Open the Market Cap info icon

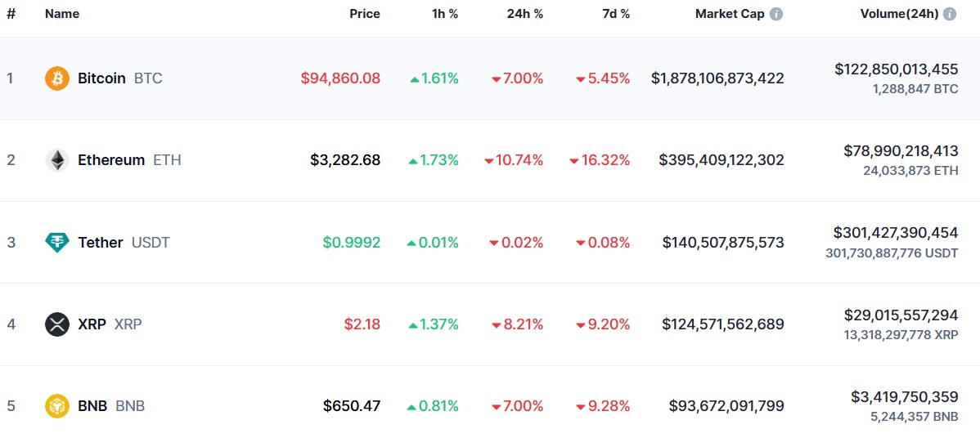point(776,14)
